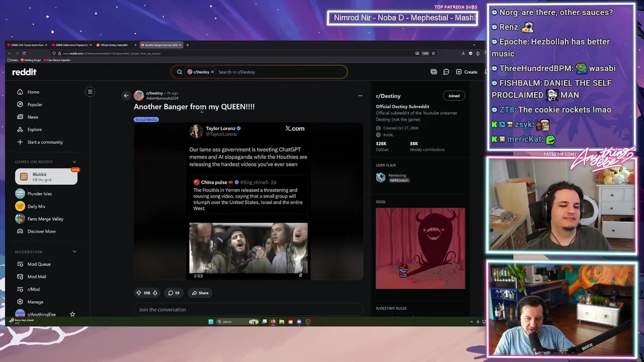The width and height of the screenshot is (644, 362).
Task: Open the Reddit ads icon in header
Action: pos(434,72)
